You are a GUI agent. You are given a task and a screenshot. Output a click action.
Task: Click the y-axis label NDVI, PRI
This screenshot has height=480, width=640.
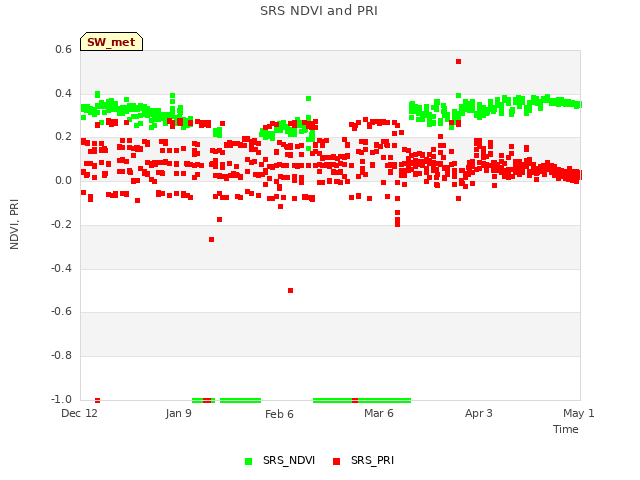[x=14, y=224]
